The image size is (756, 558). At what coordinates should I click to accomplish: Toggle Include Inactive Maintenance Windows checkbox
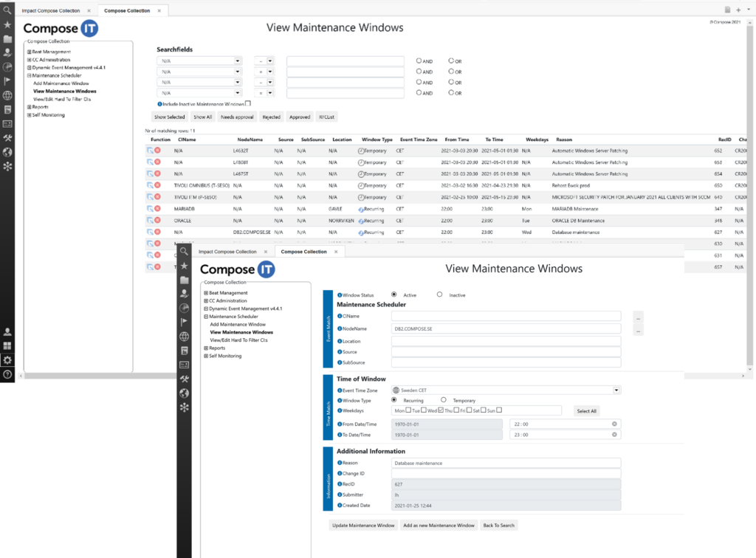(248, 103)
